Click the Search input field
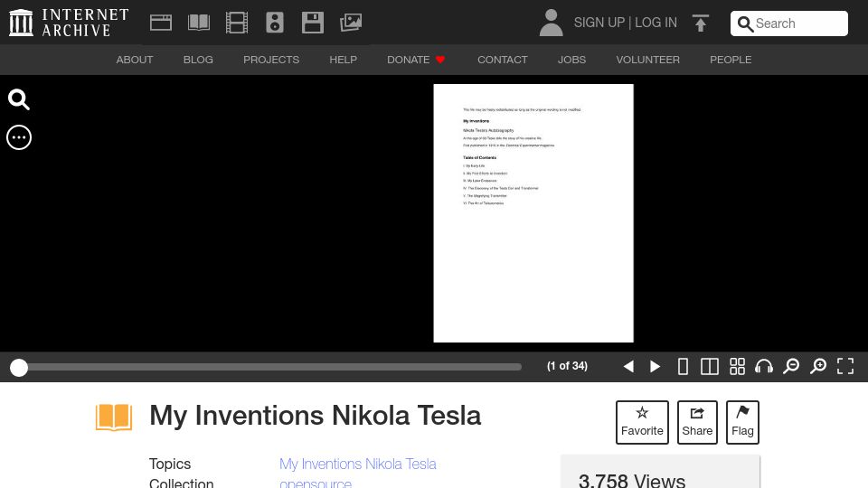This screenshot has width=868, height=488. click(x=789, y=23)
